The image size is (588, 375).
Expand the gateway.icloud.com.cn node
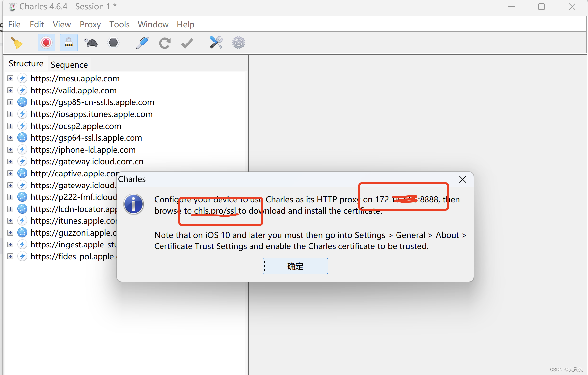click(10, 161)
